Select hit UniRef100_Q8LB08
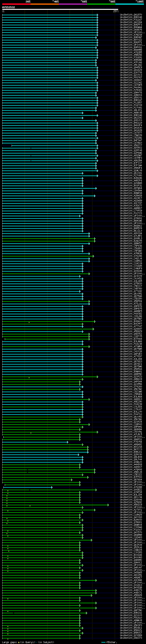The image size is (146, 644). click(x=131, y=457)
